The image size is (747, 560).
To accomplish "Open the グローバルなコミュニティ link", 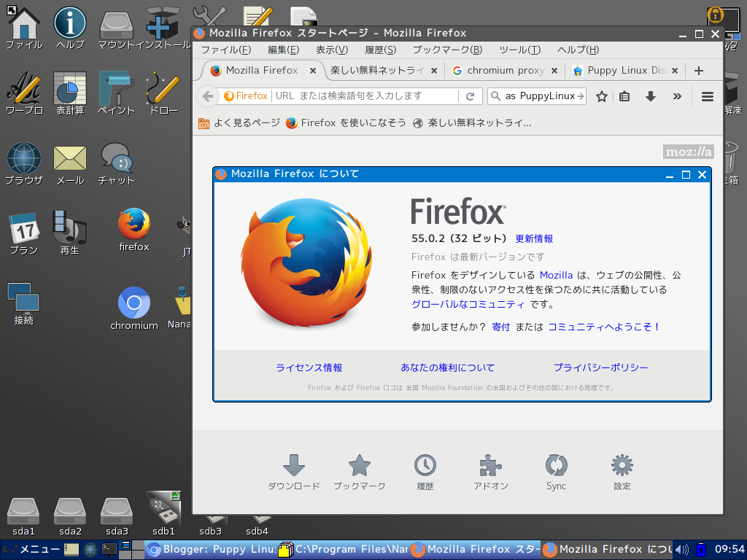I will coord(468,304).
